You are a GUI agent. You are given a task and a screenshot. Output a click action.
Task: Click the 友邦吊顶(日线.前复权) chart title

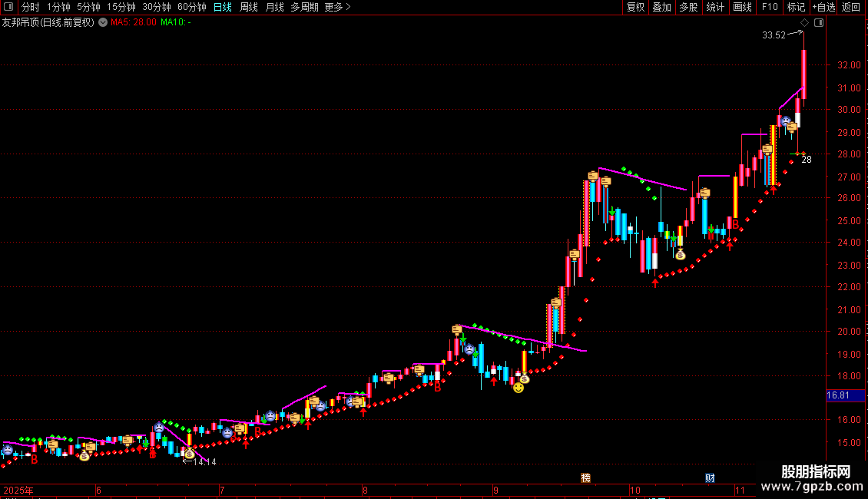pyautogui.click(x=48, y=22)
